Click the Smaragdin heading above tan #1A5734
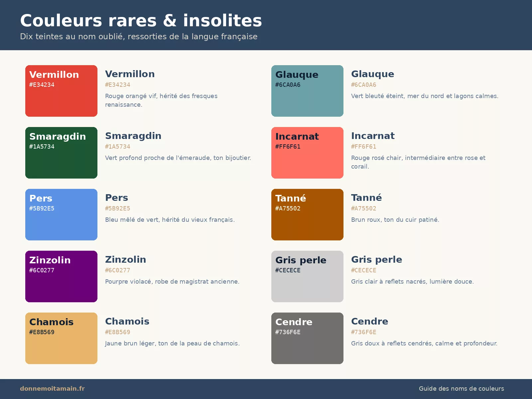 coord(133,136)
